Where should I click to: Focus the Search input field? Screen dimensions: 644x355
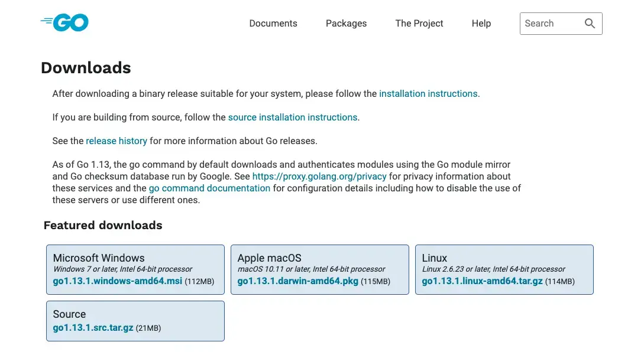coord(550,24)
